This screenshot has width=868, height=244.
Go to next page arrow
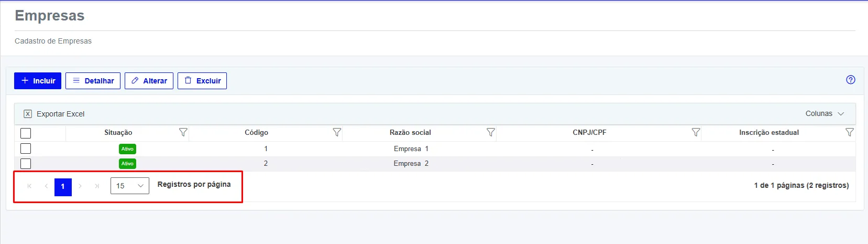[x=80, y=186]
